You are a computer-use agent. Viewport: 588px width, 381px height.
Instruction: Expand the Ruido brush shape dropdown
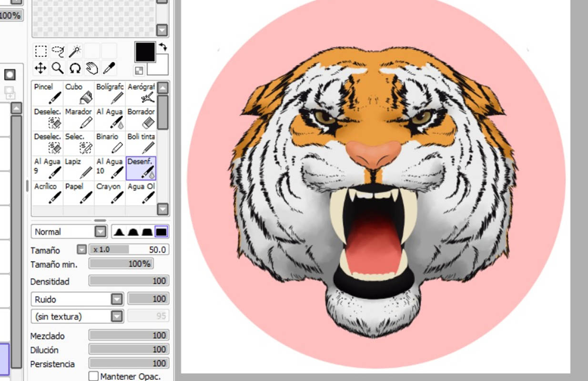click(x=117, y=299)
